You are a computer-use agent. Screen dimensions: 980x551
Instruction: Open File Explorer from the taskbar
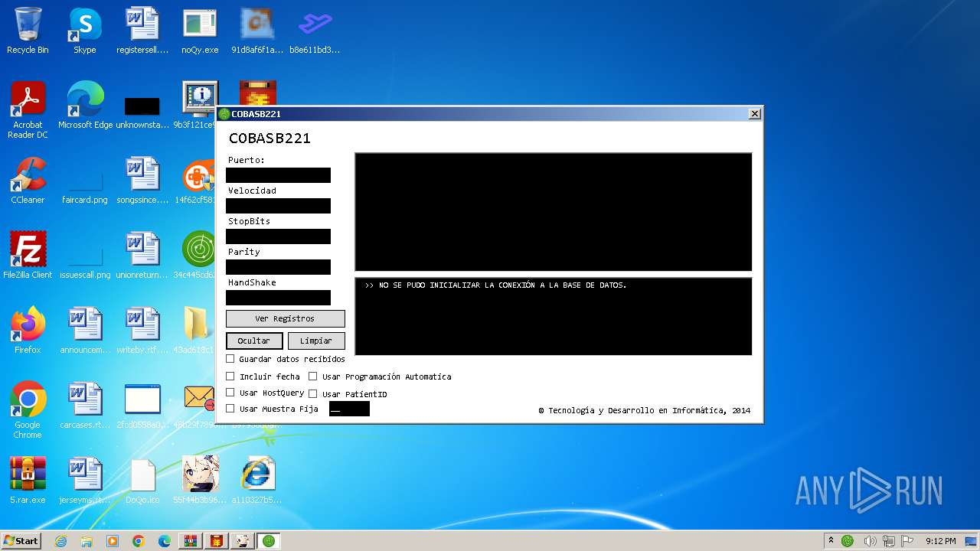pyautogui.click(x=87, y=541)
